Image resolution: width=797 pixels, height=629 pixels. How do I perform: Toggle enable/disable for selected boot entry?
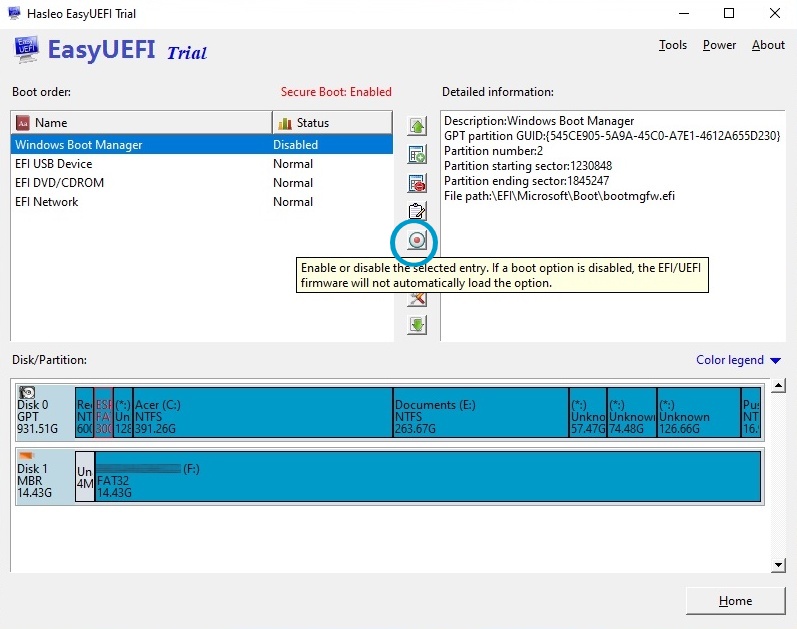[x=417, y=240]
